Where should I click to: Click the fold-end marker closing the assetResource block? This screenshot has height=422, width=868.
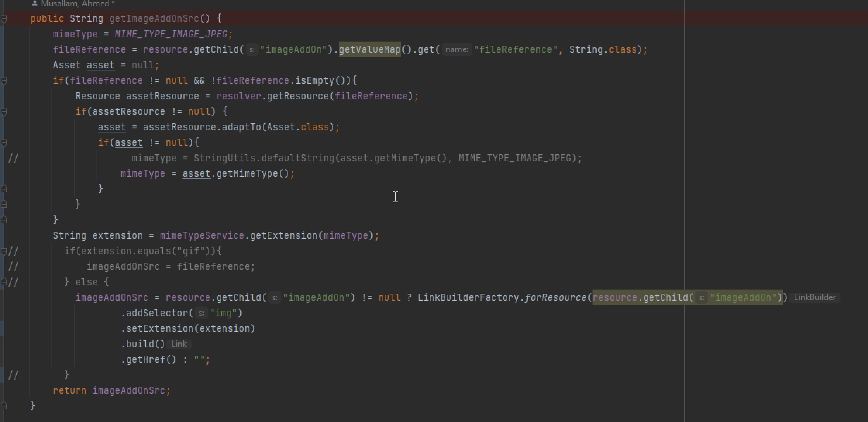[x=4, y=204]
